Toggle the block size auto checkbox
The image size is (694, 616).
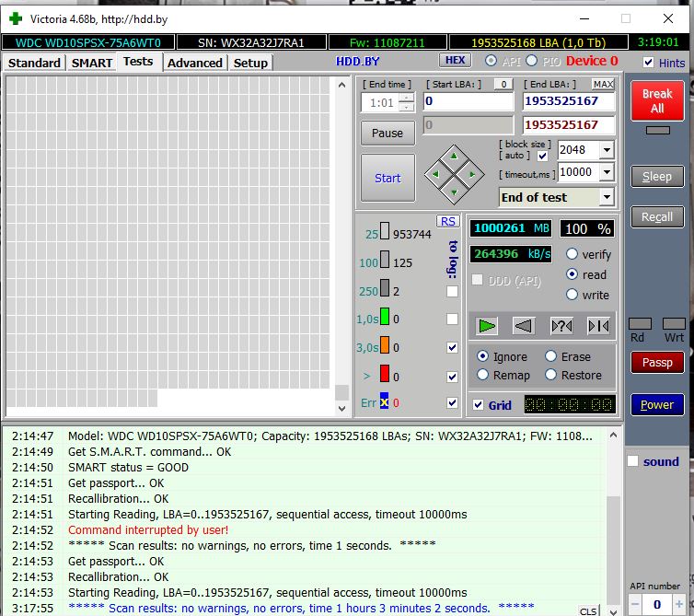(542, 156)
